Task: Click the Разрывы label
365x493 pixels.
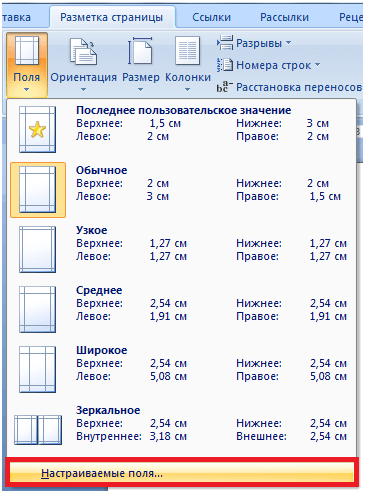Action: coord(259,43)
